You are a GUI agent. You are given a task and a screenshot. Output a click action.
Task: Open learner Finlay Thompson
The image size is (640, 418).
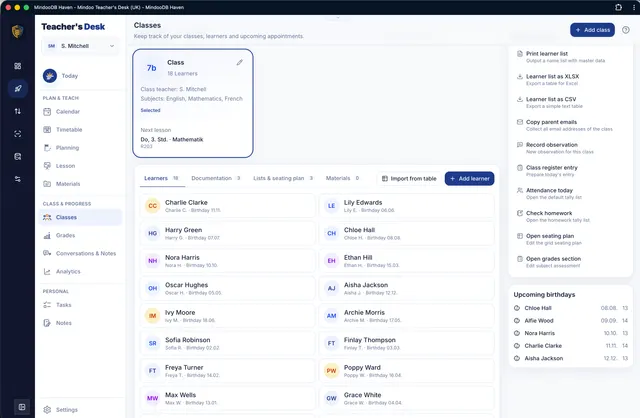pyautogui.click(x=407, y=343)
